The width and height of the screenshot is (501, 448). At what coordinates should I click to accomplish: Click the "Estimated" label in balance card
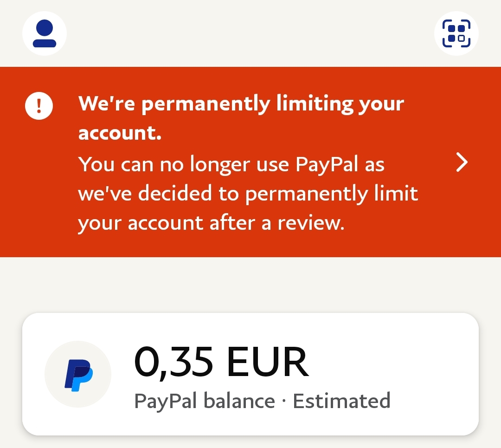(341, 401)
